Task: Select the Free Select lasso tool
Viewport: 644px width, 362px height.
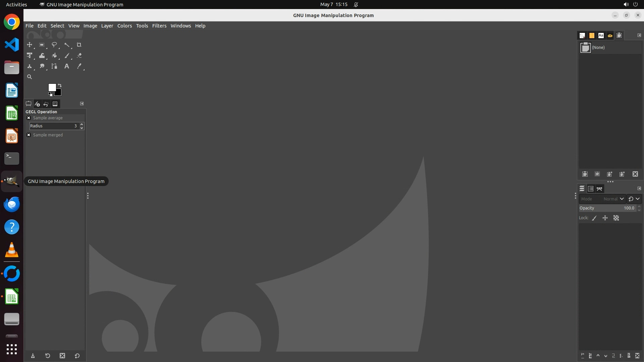Action: coord(54,45)
